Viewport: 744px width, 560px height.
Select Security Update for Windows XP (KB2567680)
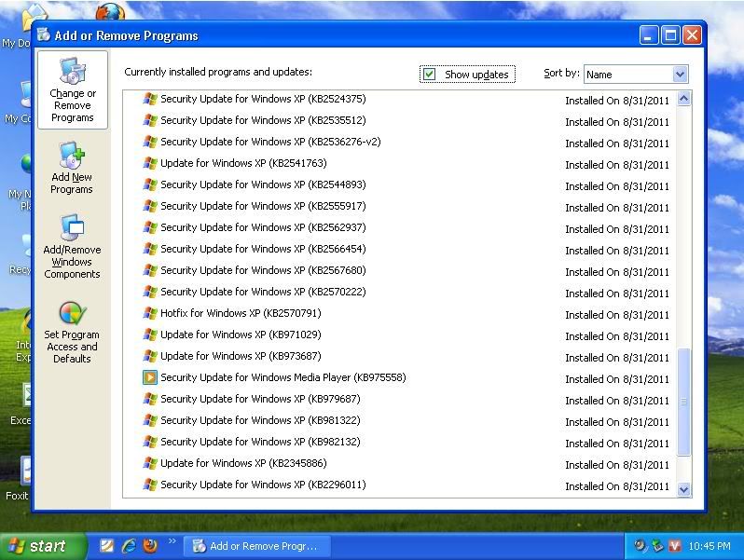coord(263,270)
